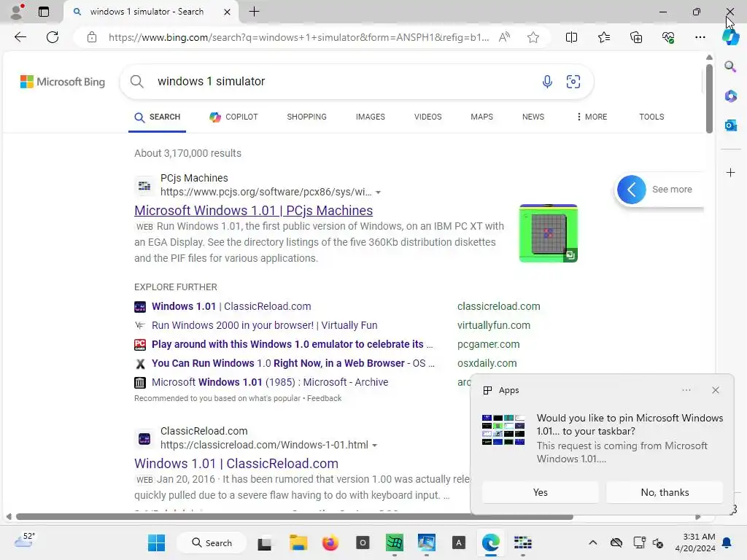Switch to Copilot tab
747x560 pixels.
coord(233,117)
